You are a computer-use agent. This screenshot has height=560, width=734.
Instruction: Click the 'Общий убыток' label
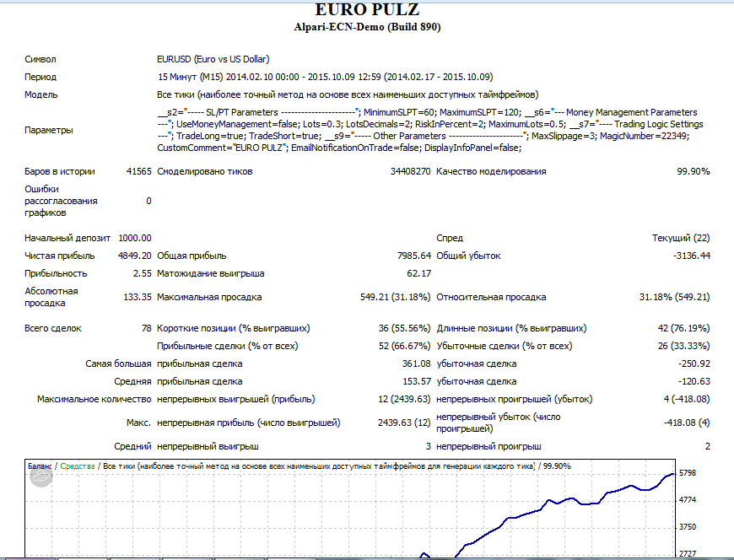(x=468, y=256)
